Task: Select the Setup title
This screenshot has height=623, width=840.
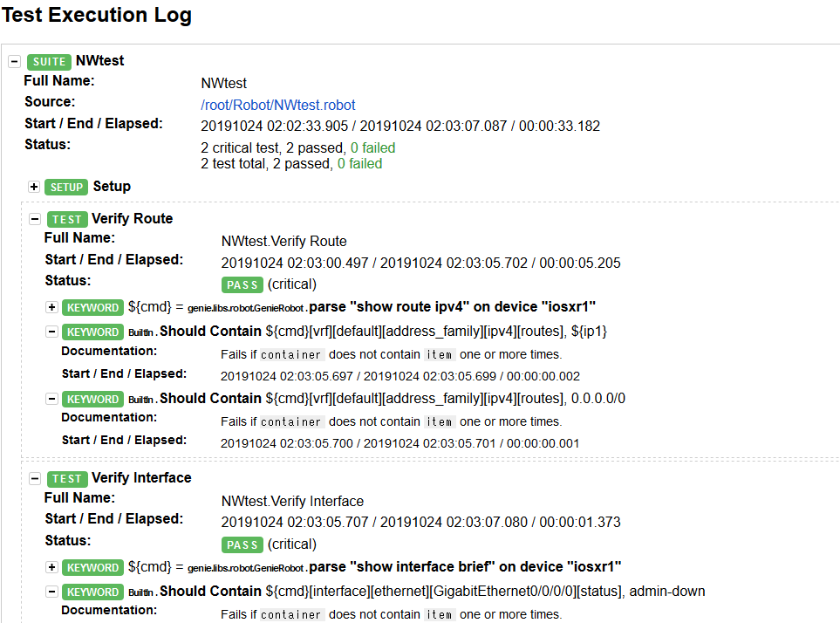Action: (112, 187)
